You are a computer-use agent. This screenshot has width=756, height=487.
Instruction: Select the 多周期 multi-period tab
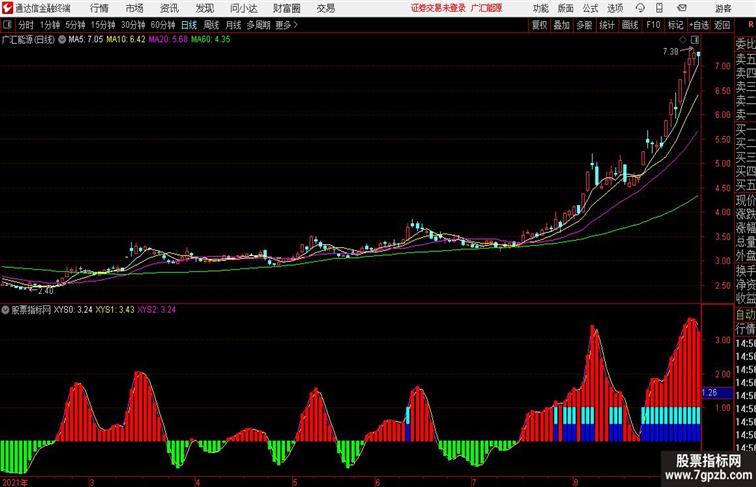click(258, 25)
